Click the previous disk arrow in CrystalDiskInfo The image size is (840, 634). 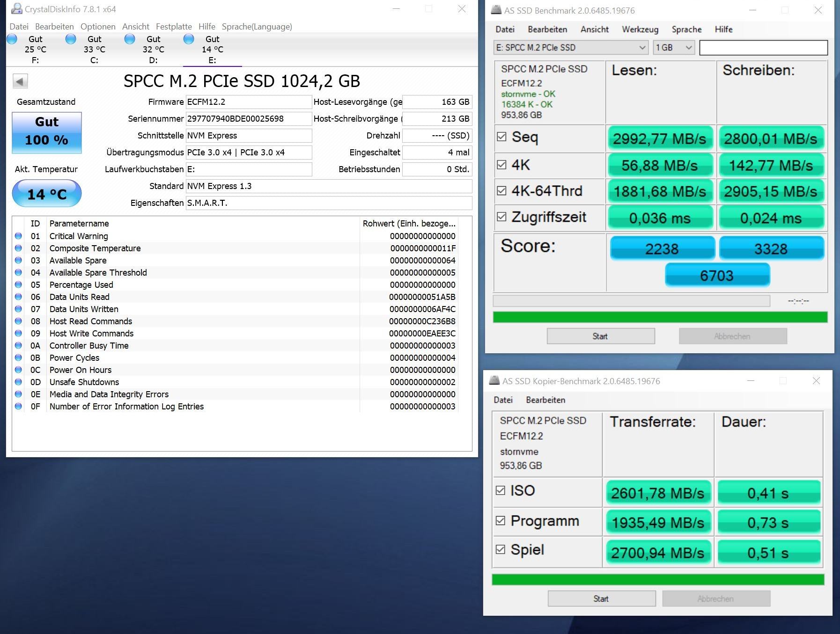click(x=20, y=81)
